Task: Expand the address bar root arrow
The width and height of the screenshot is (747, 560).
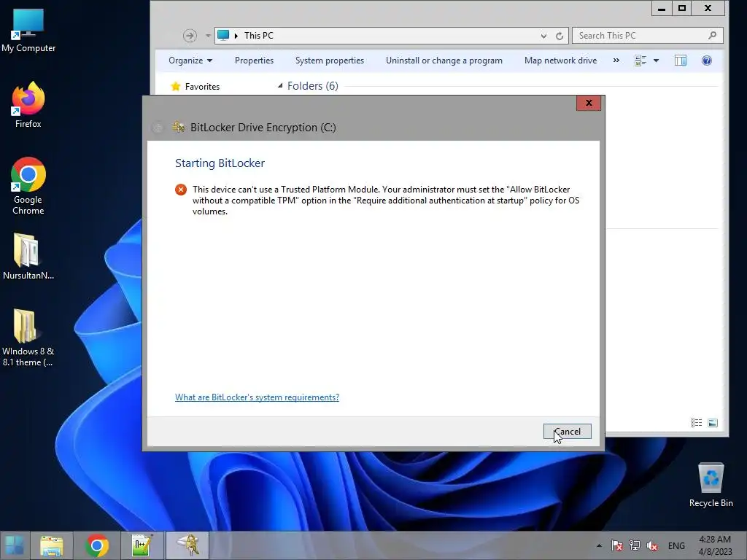Action: pos(236,36)
